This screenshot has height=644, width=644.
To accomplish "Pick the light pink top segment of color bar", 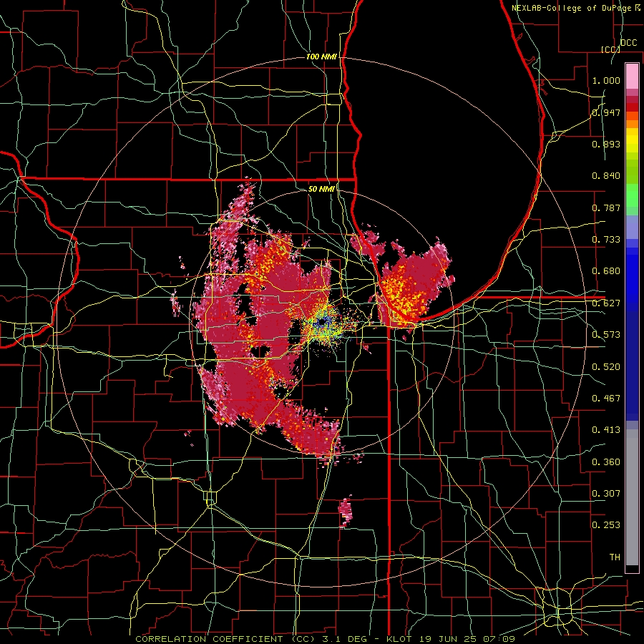I will pyautogui.click(x=632, y=76).
